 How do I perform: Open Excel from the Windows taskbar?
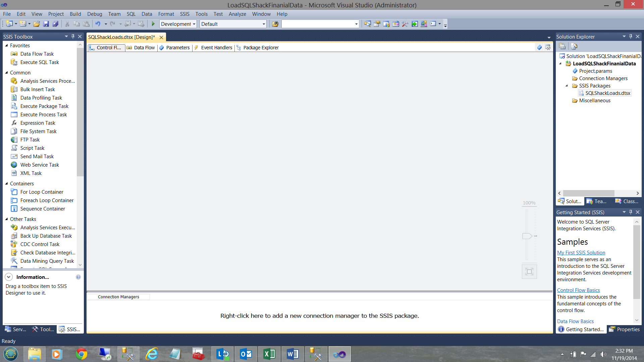269,354
